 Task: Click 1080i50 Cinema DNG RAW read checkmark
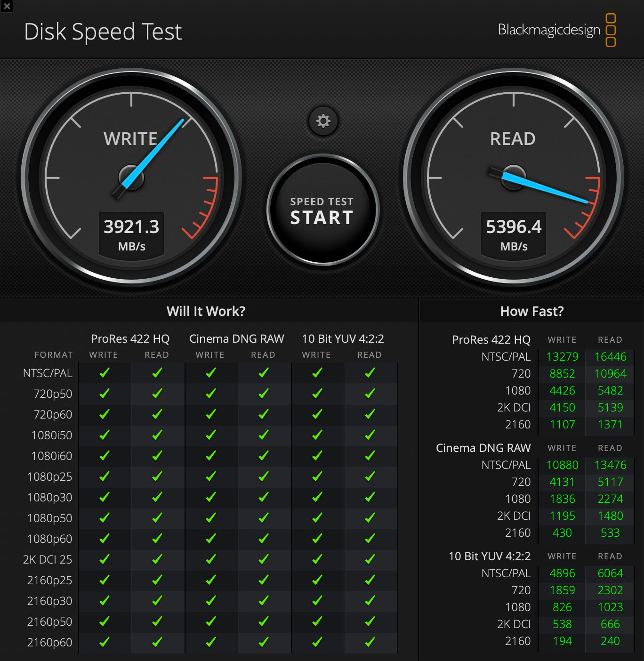tap(263, 435)
